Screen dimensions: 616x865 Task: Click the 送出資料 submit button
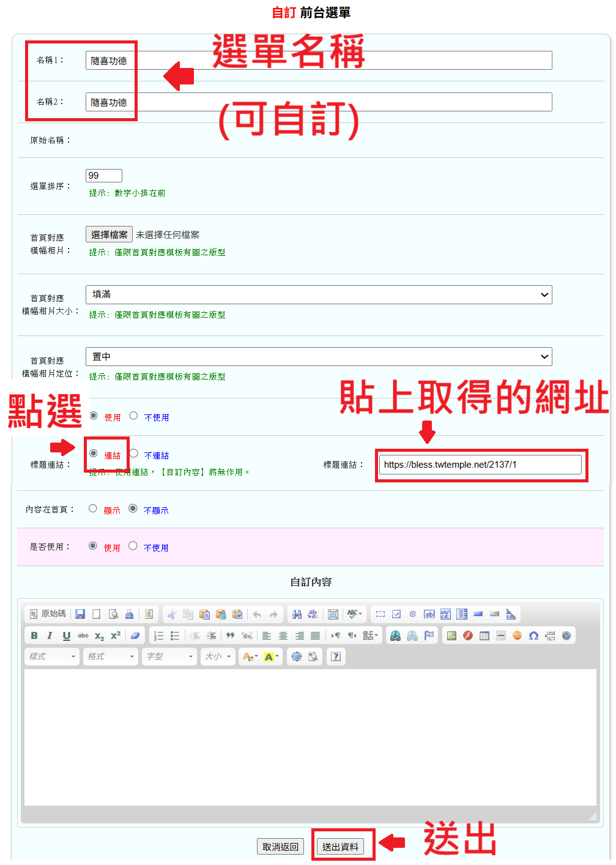click(341, 847)
